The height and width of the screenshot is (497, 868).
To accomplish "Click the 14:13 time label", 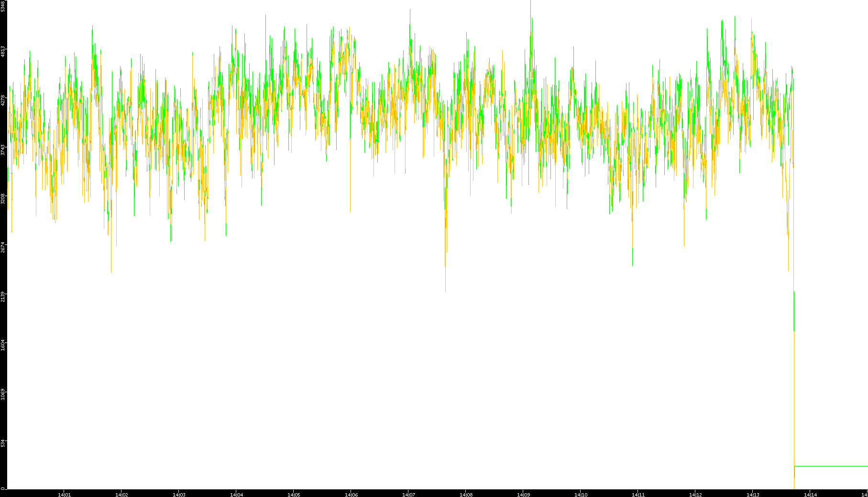I will pos(753,495).
